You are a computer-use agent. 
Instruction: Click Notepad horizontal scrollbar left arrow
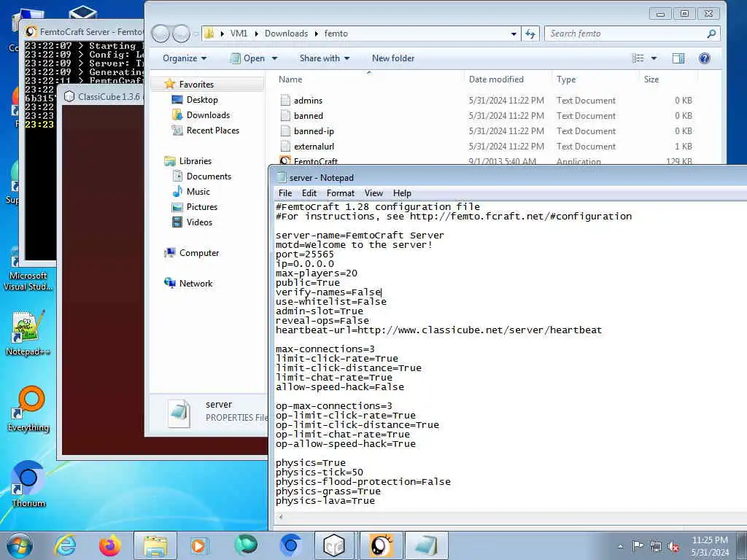tap(281, 517)
